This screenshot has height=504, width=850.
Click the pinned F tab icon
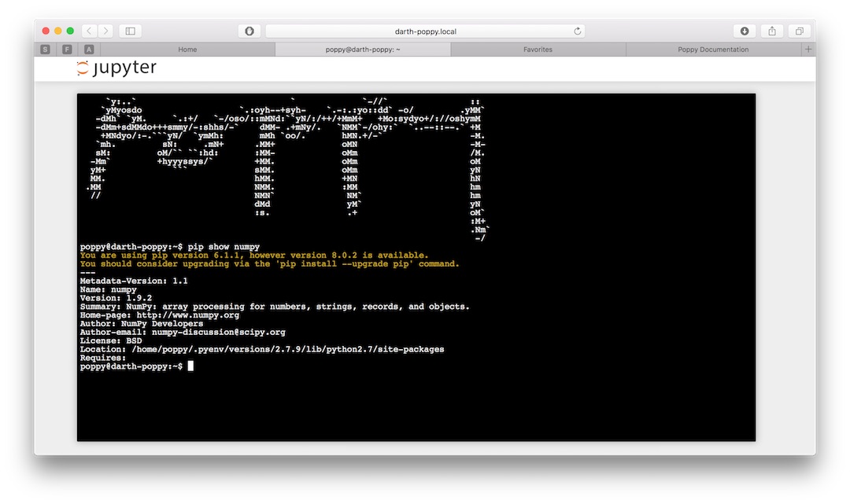[67, 50]
